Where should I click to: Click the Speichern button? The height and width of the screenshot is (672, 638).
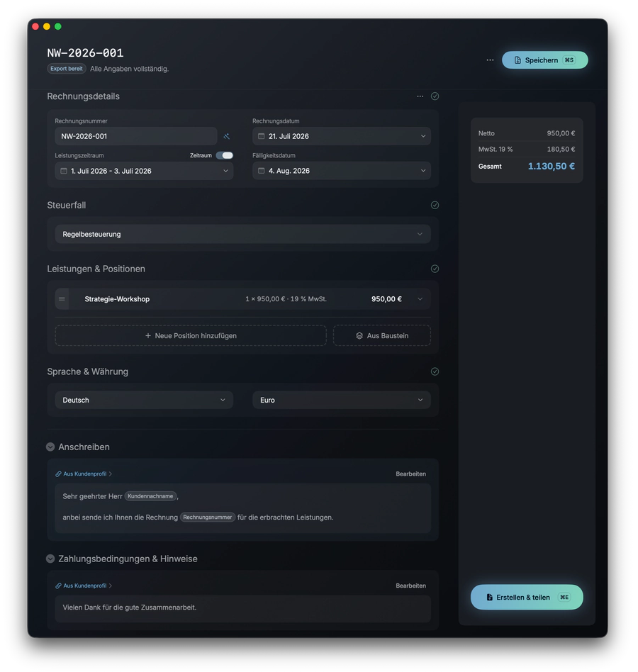[x=544, y=60]
